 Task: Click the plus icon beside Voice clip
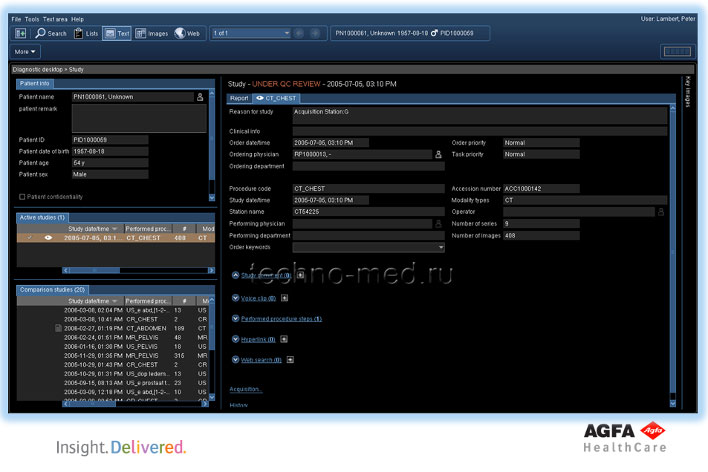pyautogui.click(x=284, y=298)
